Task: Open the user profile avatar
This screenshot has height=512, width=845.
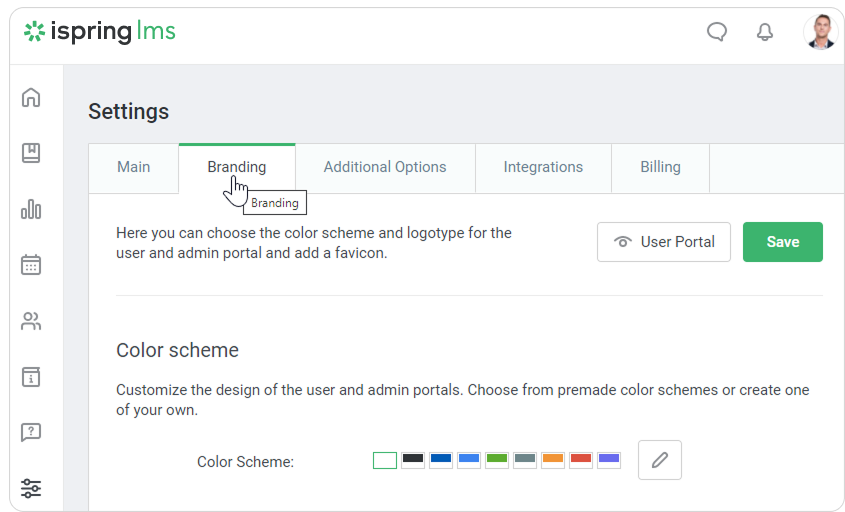Action: click(820, 32)
